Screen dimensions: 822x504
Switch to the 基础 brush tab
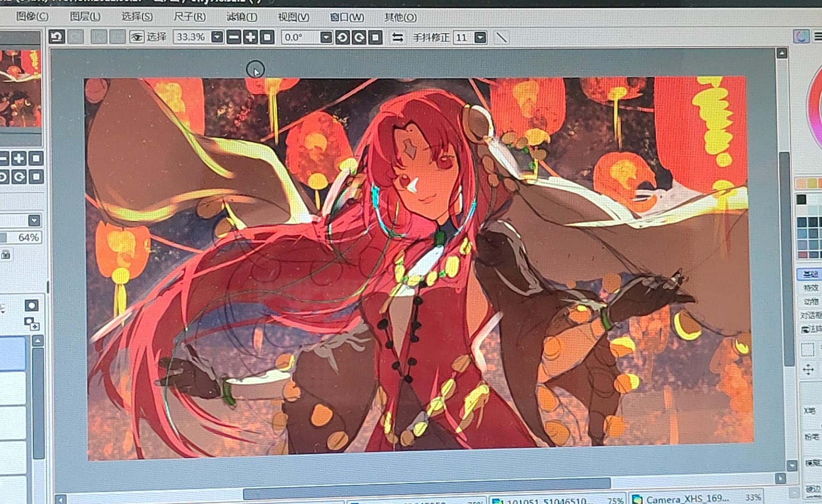[x=809, y=274]
